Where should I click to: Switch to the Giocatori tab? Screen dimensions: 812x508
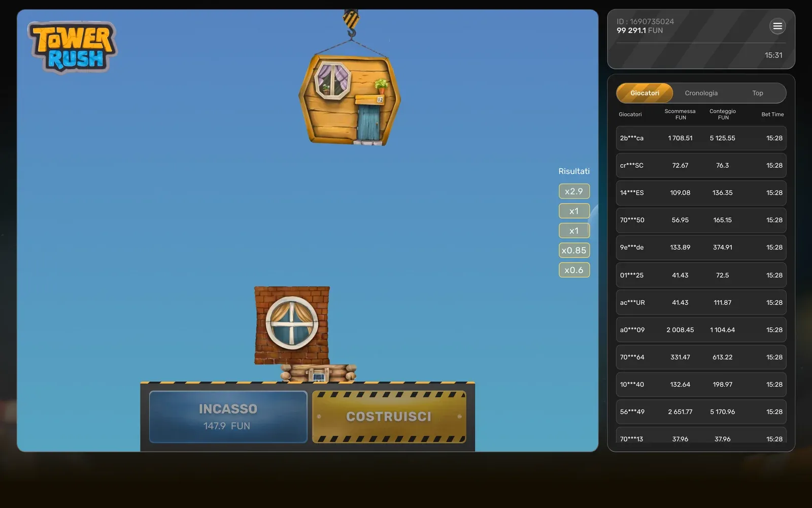[645, 93]
